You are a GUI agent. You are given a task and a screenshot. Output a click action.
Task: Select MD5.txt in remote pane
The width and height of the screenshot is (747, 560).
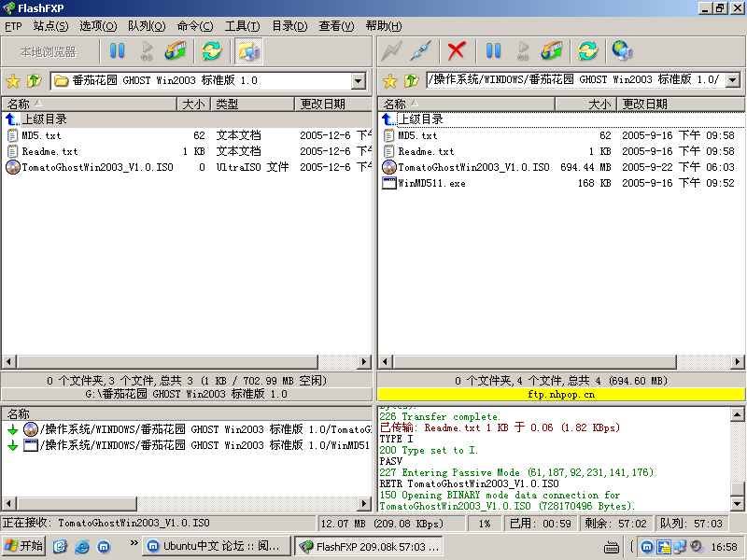pos(561,135)
